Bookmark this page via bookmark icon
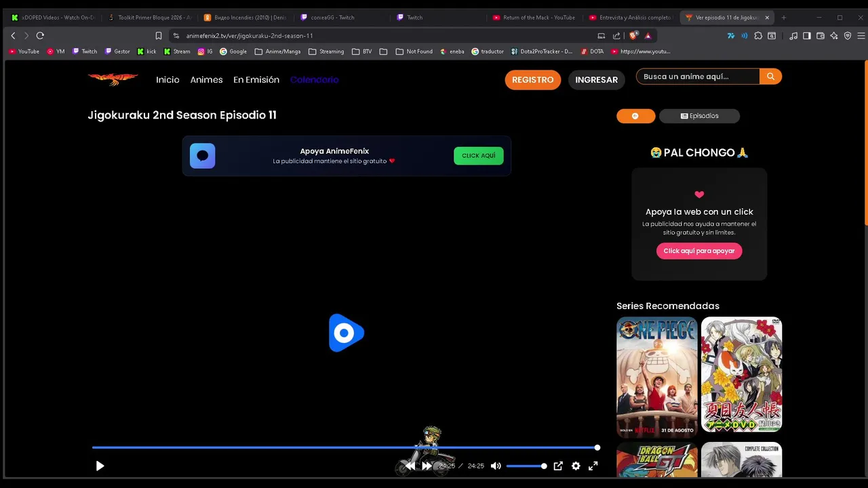 [x=158, y=36]
